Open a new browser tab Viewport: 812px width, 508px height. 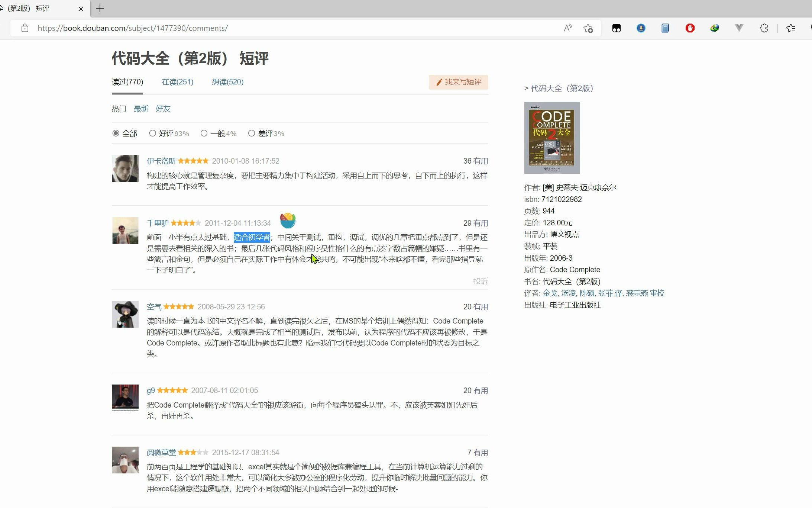[100, 8]
